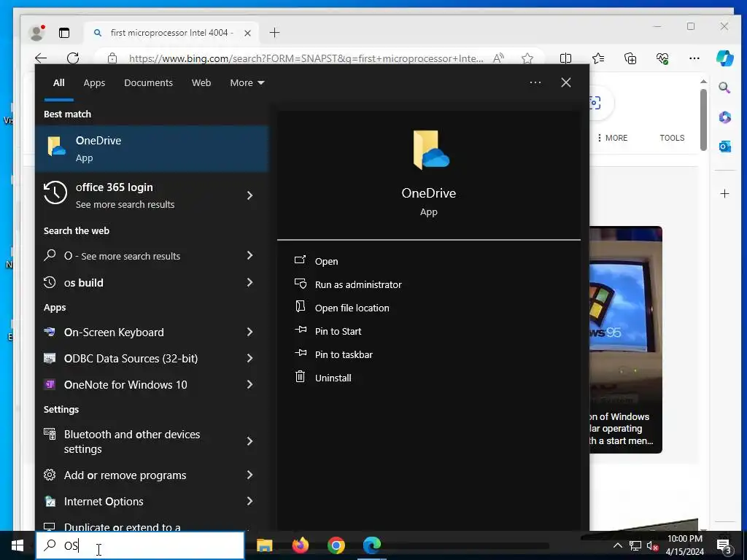Open Outlook in Edge sidebar

click(x=724, y=146)
